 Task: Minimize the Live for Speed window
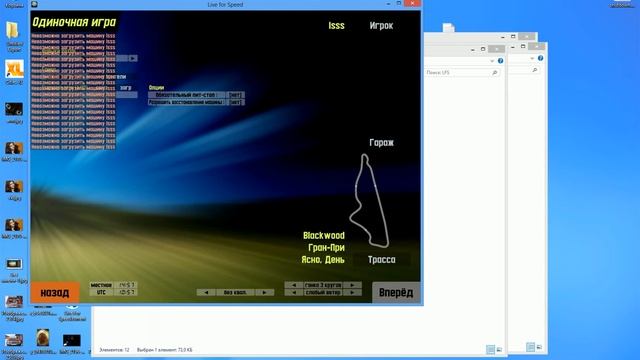click(388, 3)
